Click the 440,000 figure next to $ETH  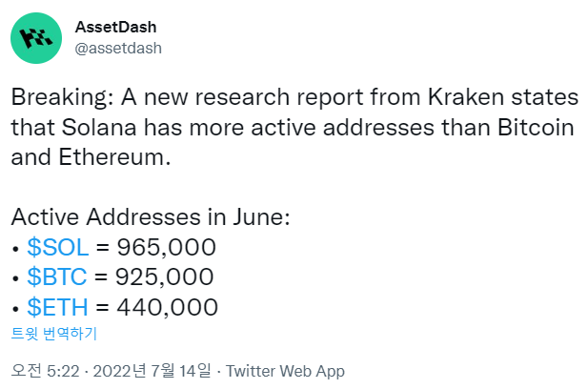167,307
